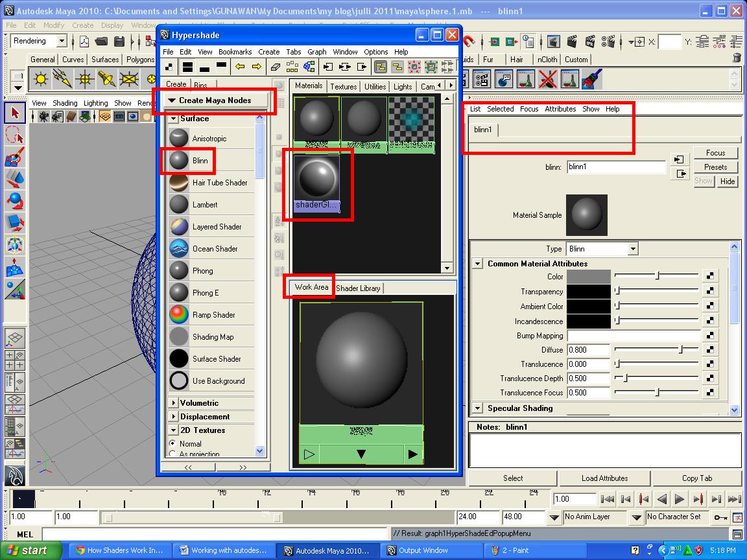Select the Normal radio button under 2D Textures
This screenshot has height=560, width=747.
pos(173,443)
